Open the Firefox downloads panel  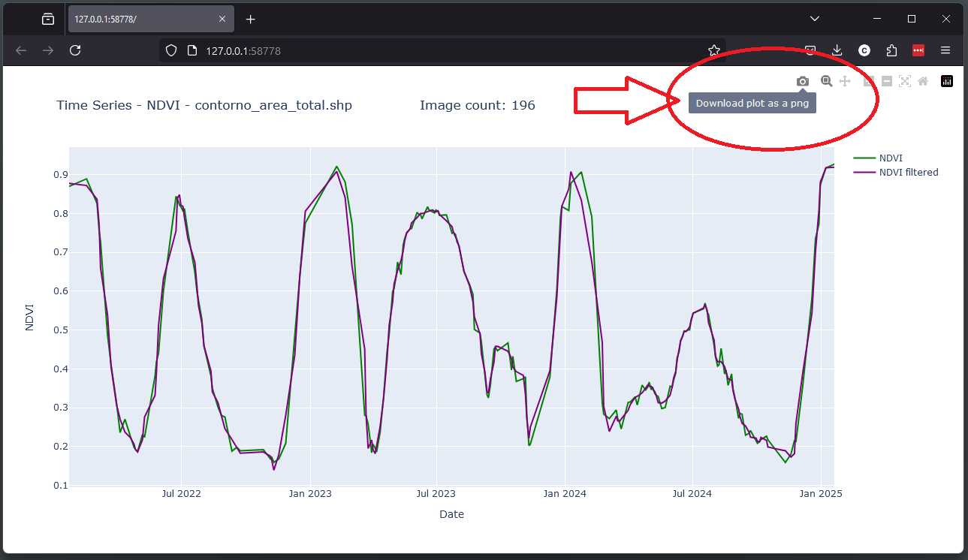pos(837,50)
